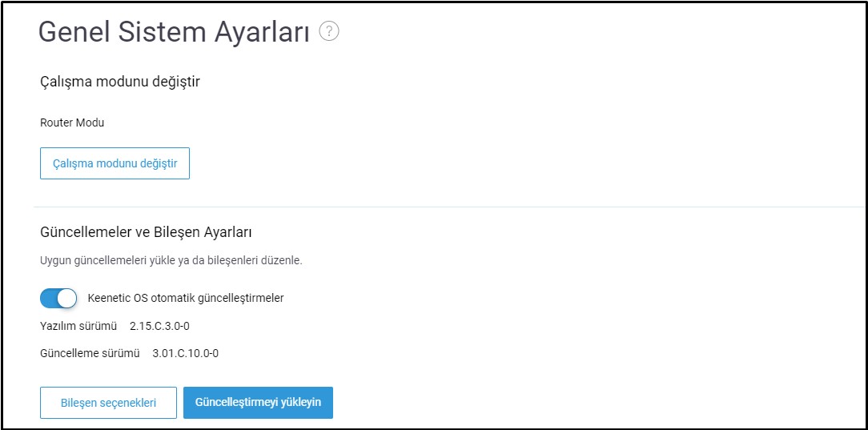Click the white knob of update switch
Viewport: 868px width, 430px height.
tap(67, 299)
